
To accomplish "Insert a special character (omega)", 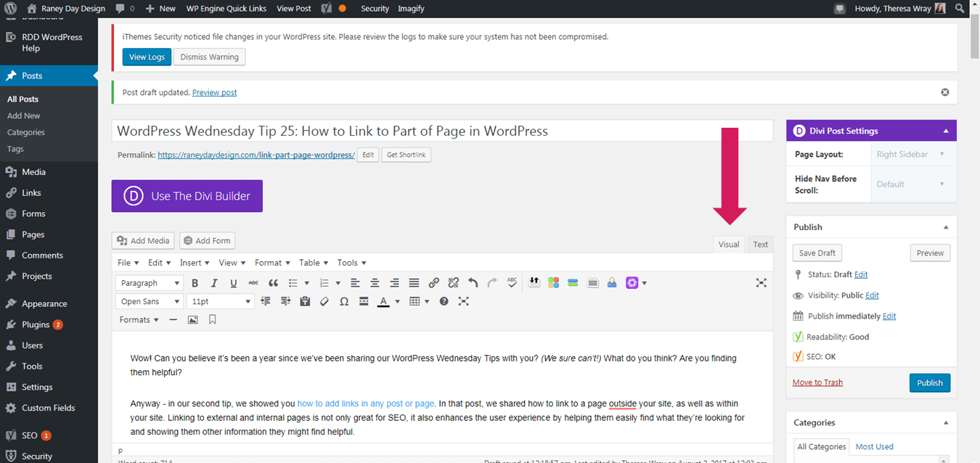I will (344, 301).
